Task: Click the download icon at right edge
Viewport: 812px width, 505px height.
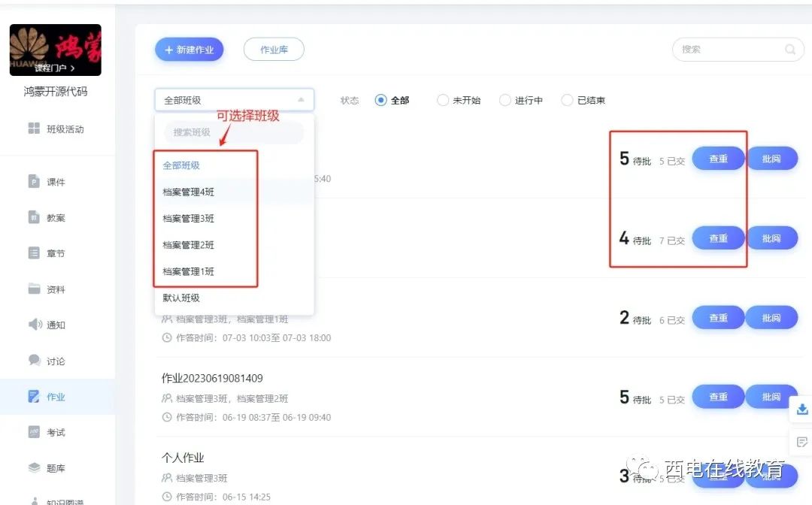Action: 801,410
